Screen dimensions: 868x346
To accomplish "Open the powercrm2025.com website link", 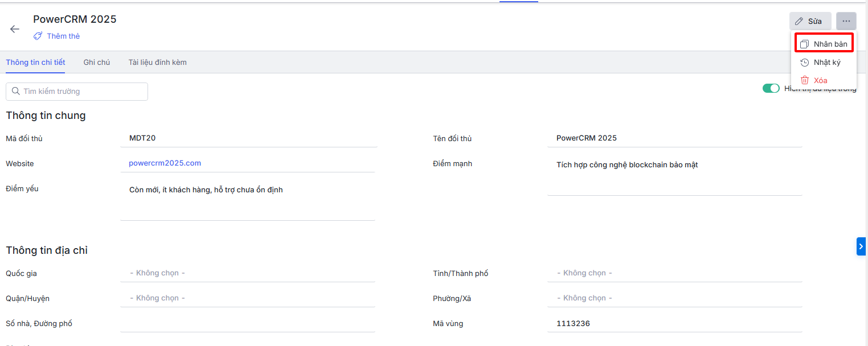I will pos(165,163).
